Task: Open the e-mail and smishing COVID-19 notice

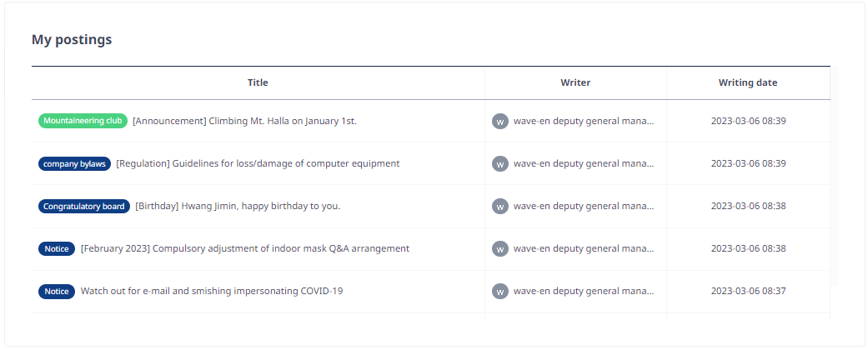Action: coord(212,292)
